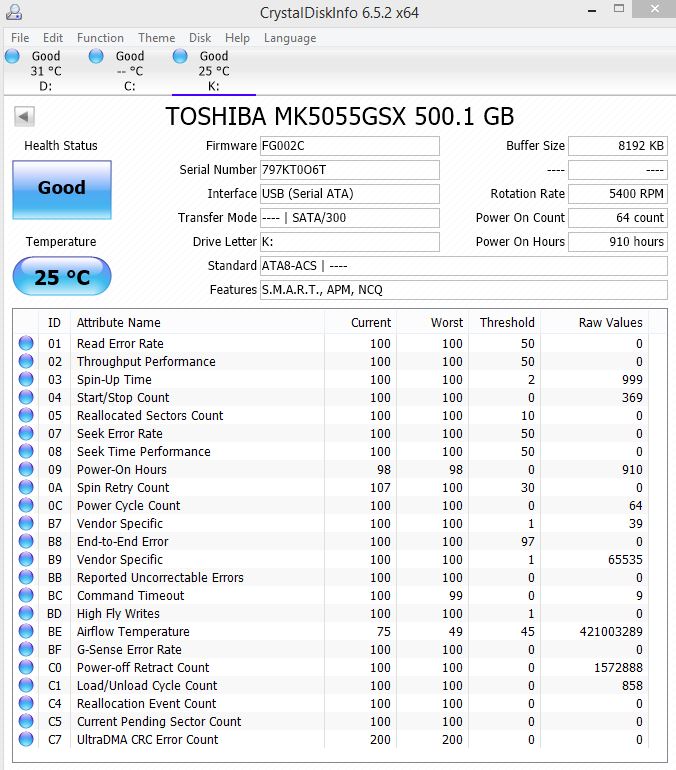Click the 25 °C temperature button
Screen dimensions: 676x770
click(62, 276)
